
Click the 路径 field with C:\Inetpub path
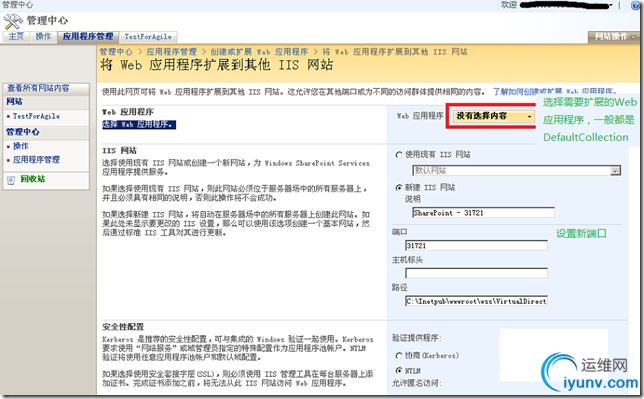point(476,301)
